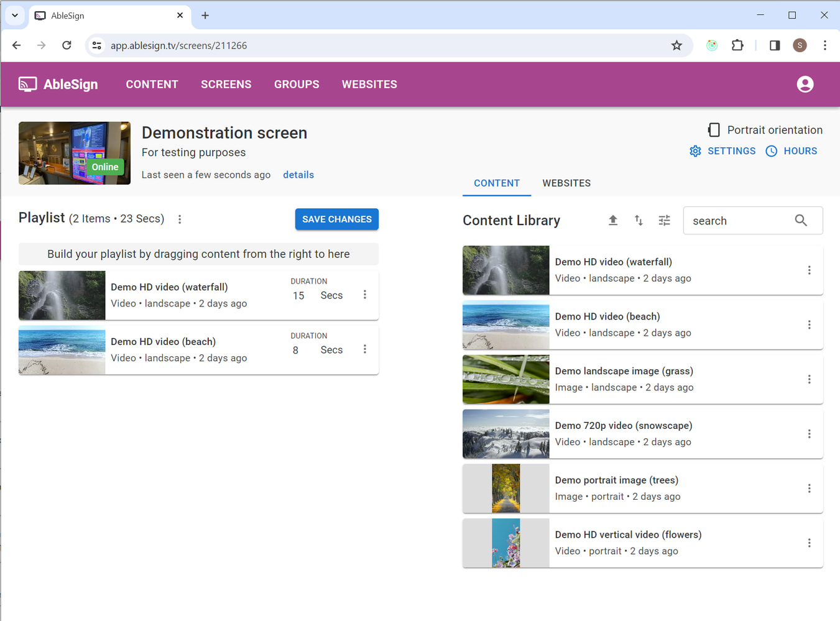Image resolution: width=840 pixels, height=621 pixels.
Task: Open the HOURS clock setting
Action: pyautogui.click(x=791, y=151)
